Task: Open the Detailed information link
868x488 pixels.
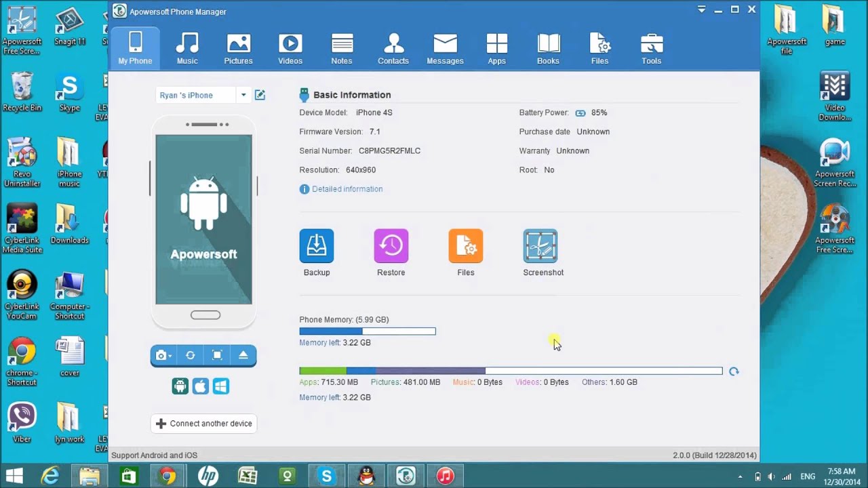Action: coord(347,189)
